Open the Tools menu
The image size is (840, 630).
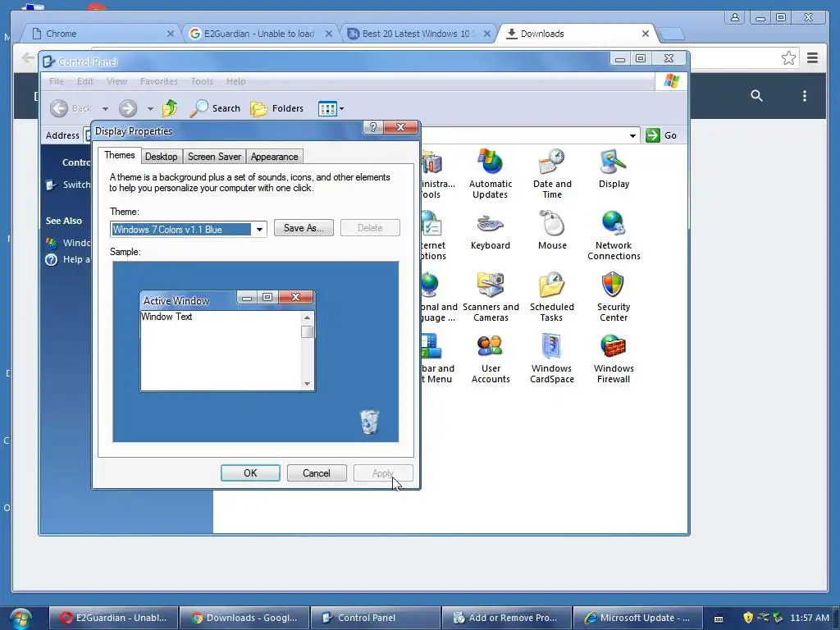[x=202, y=81]
